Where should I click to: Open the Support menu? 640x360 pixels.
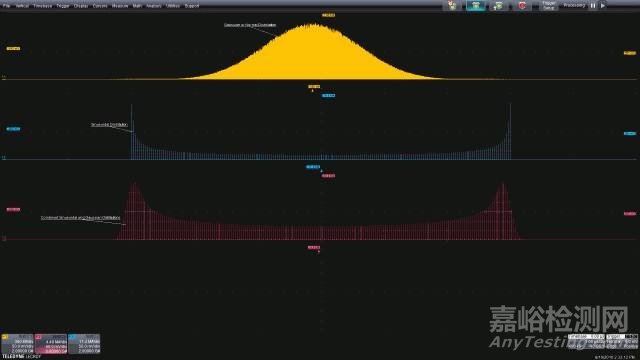192,6
